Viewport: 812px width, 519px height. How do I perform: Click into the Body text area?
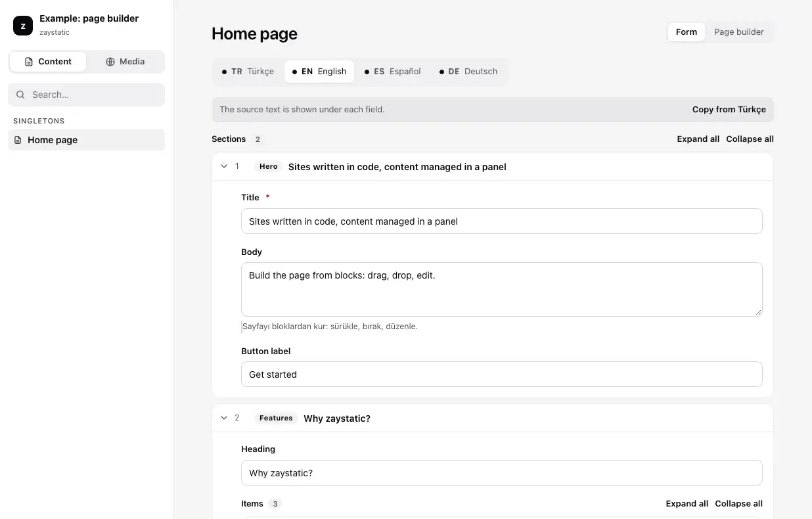[502, 290]
